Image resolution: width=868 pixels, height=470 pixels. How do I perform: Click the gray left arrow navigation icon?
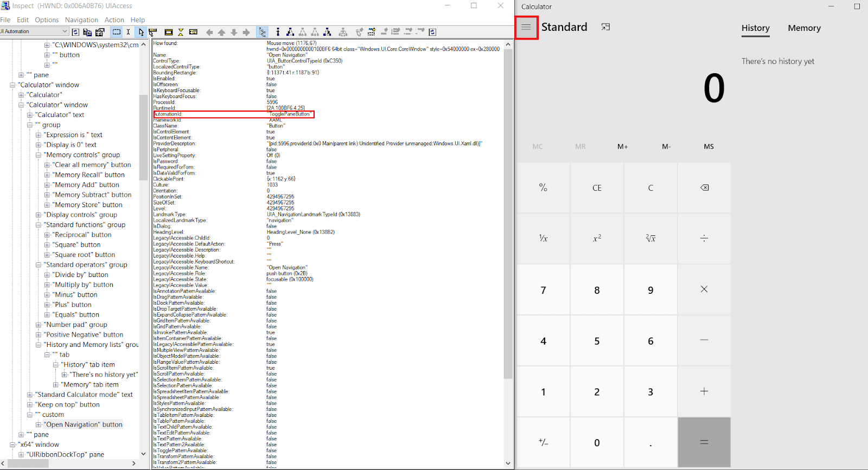[x=209, y=32]
